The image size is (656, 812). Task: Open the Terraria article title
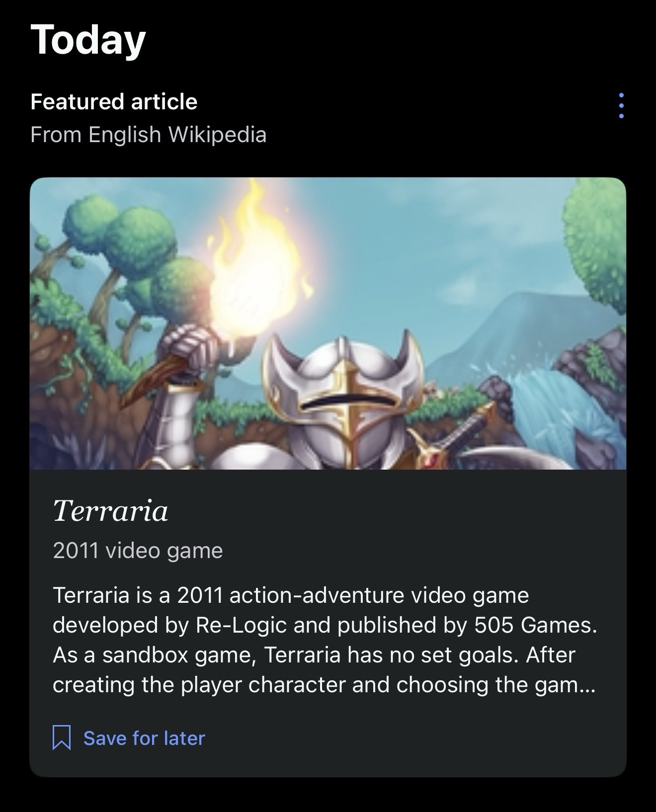point(110,511)
